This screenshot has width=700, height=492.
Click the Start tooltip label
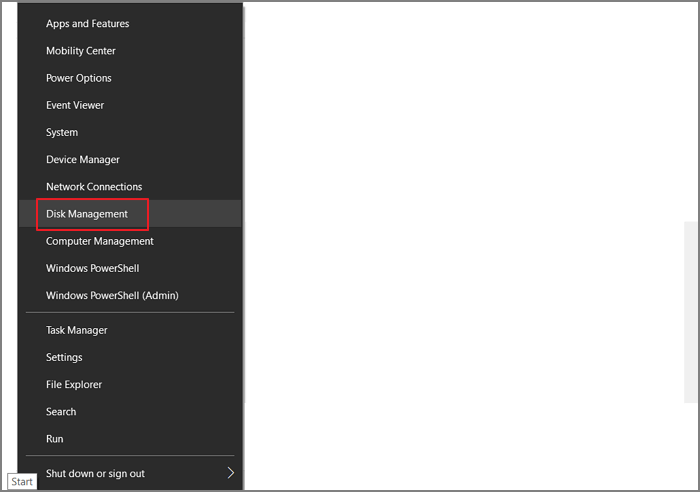tap(22, 482)
